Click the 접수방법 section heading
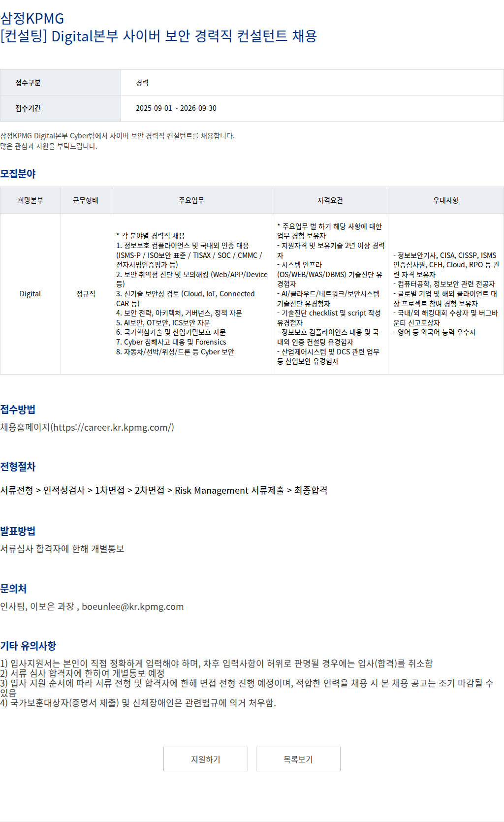 (x=18, y=410)
